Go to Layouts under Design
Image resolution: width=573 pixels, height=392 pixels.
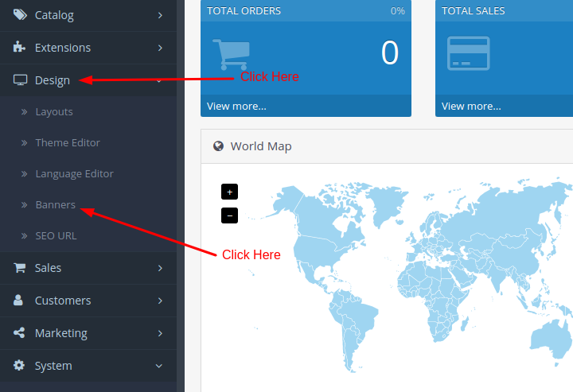[x=54, y=111]
